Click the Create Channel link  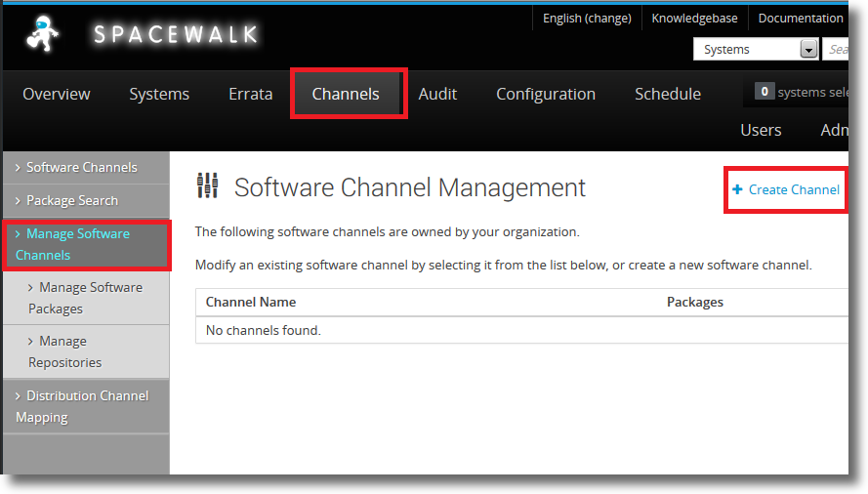click(x=794, y=189)
